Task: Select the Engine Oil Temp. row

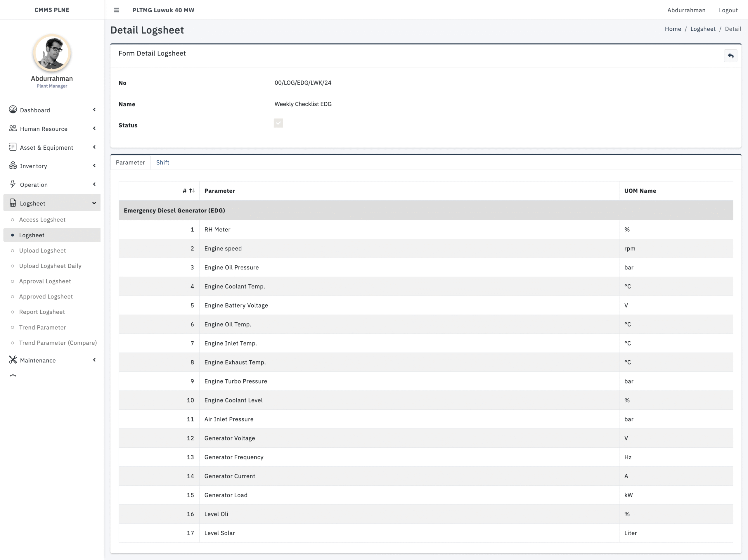Action: tap(426, 324)
